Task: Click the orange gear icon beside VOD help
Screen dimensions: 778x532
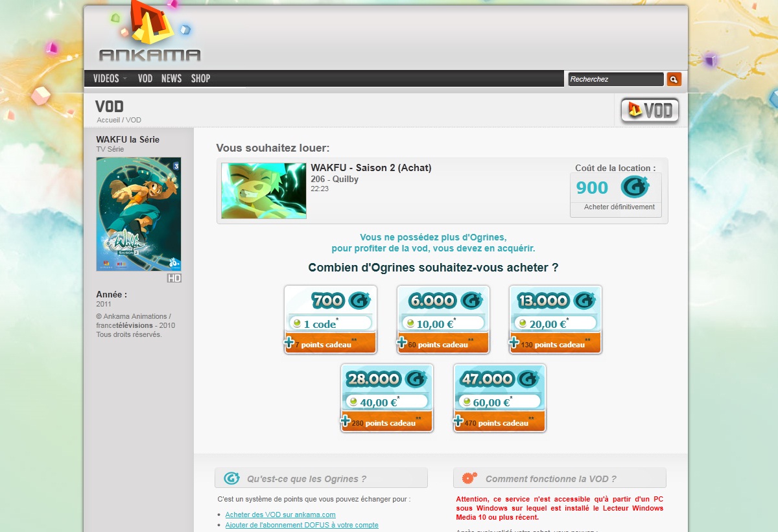Action: click(469, 478)
